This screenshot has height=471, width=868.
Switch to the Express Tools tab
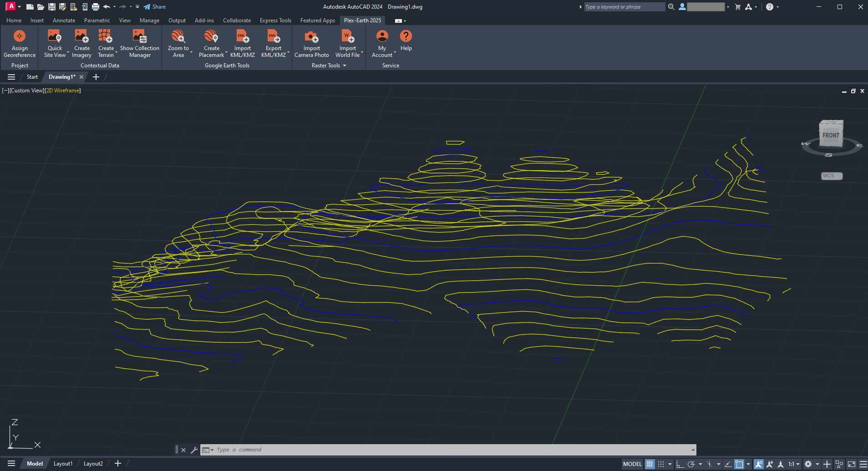(275, 20)
